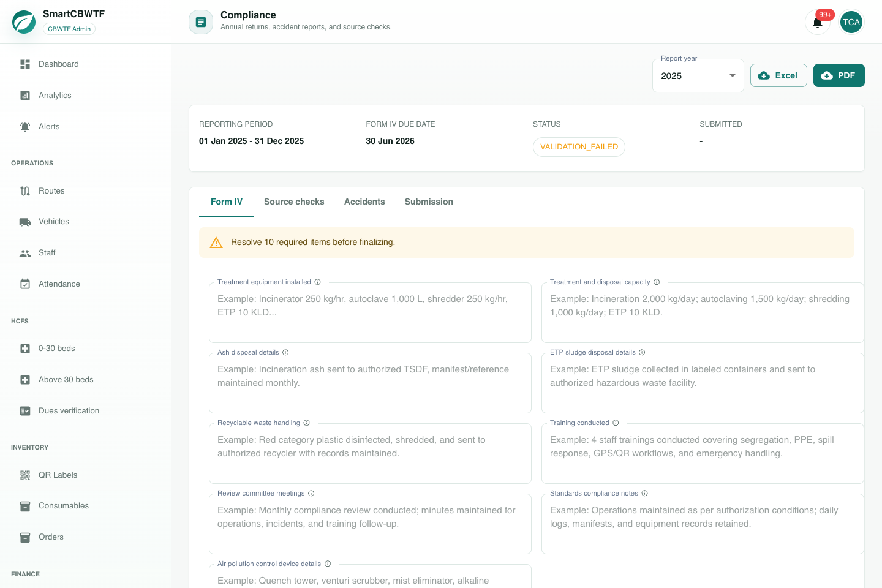Click the Attendance calendar icon
This screenshot has height=588, width=882.
pos(25,284)
